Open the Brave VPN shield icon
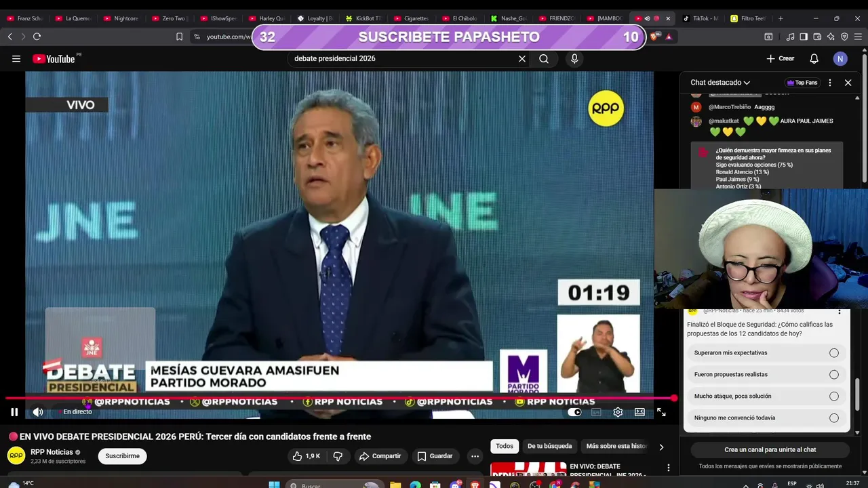 844,37
